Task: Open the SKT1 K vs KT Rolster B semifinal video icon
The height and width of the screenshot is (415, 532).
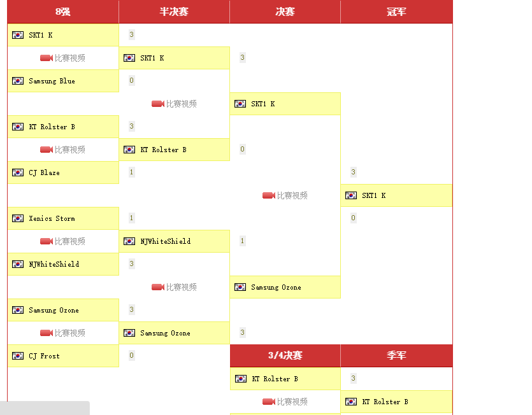Action: pyautogui.click(x=158, y=104)
